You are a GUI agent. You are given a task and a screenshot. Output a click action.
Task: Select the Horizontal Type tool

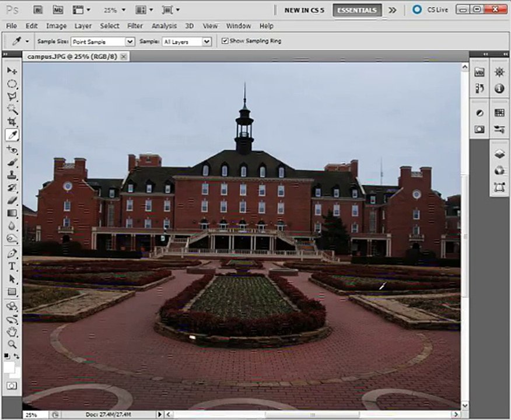click(12, 266)
